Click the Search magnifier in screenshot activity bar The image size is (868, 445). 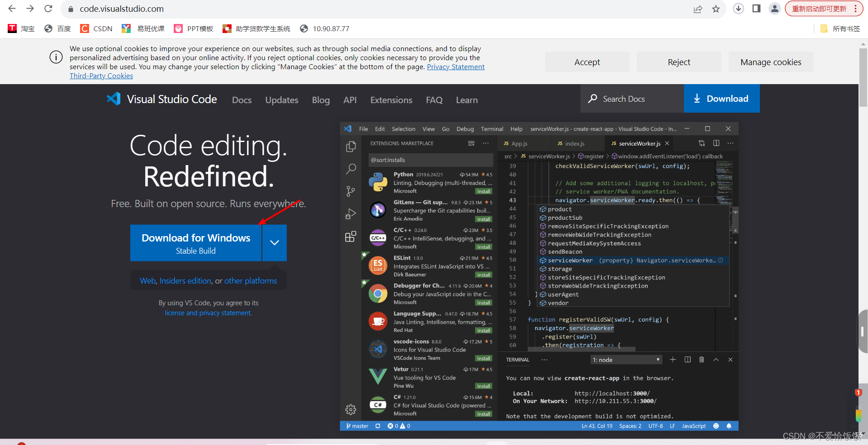pos(351,169)
